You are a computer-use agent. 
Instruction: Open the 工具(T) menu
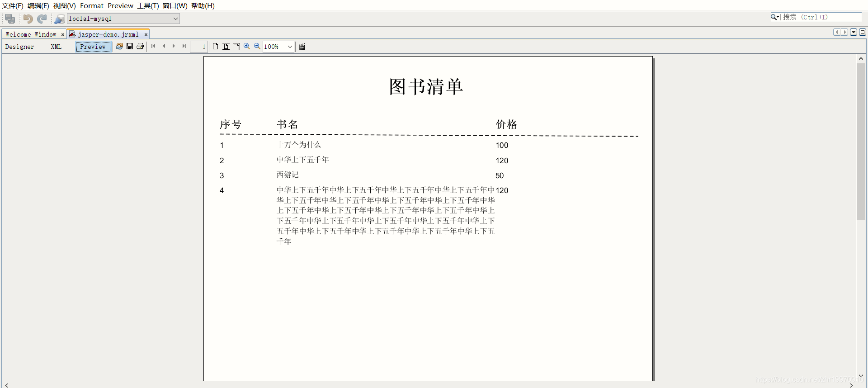pos(148,5)
